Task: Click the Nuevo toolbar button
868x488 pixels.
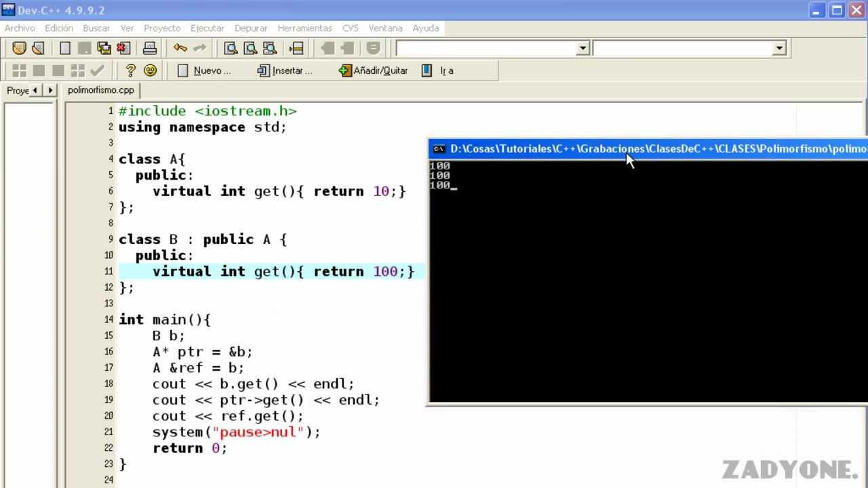Action: click(x=203, y=70)
